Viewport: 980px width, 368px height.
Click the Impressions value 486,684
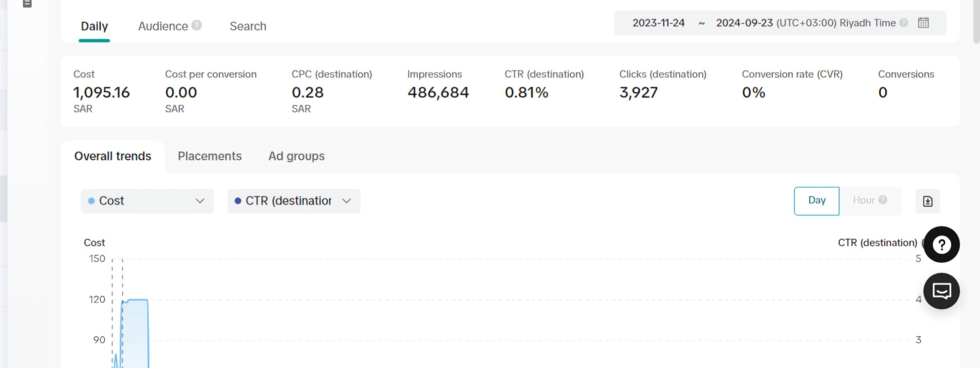coord(438,92)
